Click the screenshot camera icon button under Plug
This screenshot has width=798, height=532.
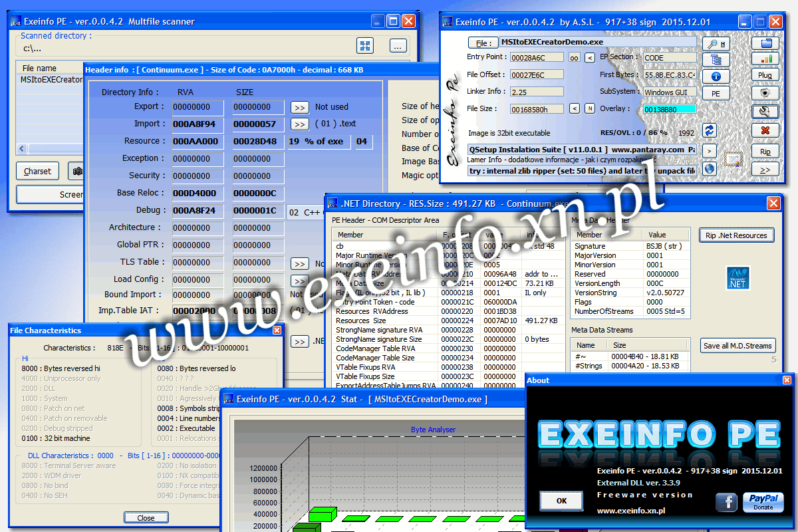[x=765, y=93]
